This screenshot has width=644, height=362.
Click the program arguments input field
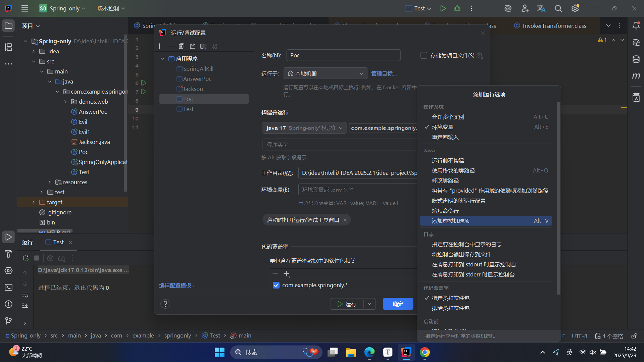click(339, 145)
